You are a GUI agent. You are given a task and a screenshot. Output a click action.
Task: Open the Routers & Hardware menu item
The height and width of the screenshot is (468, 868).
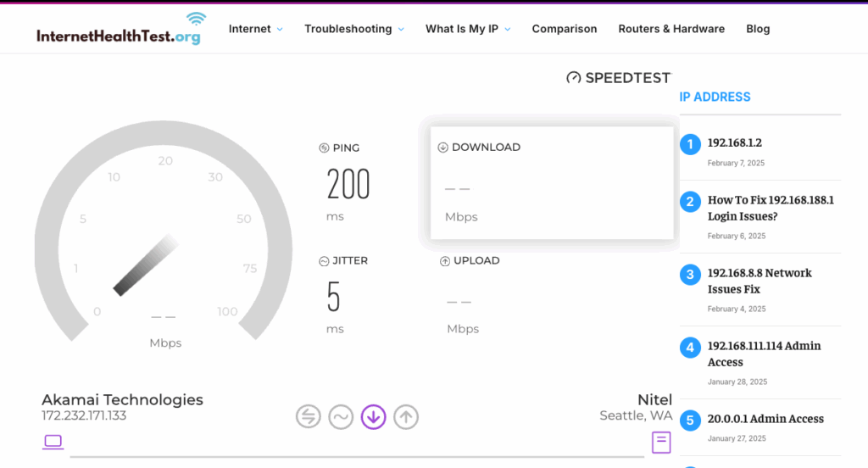[x=671, y=29]
